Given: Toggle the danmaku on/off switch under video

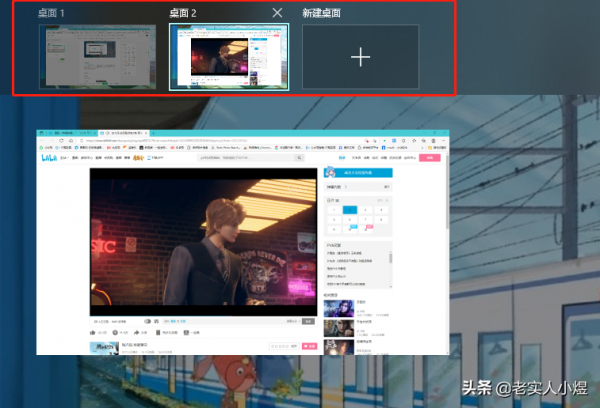Looking at the screenshot, I should (147, 321).
